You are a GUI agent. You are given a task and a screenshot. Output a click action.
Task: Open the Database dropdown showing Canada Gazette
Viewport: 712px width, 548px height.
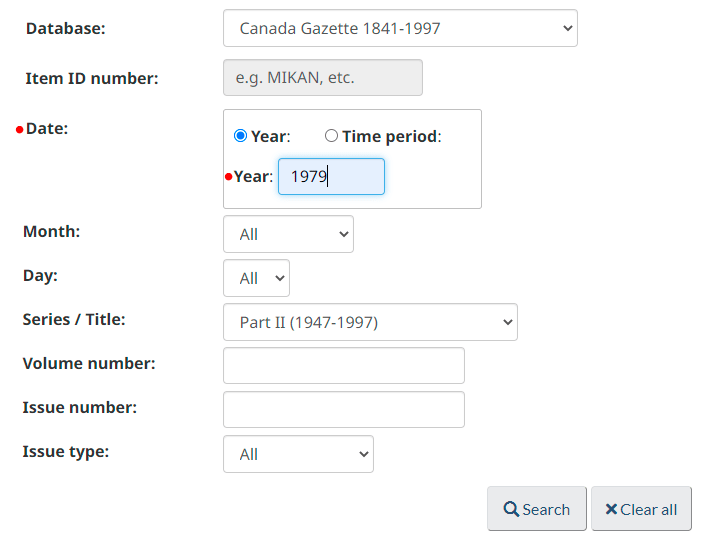400,29
